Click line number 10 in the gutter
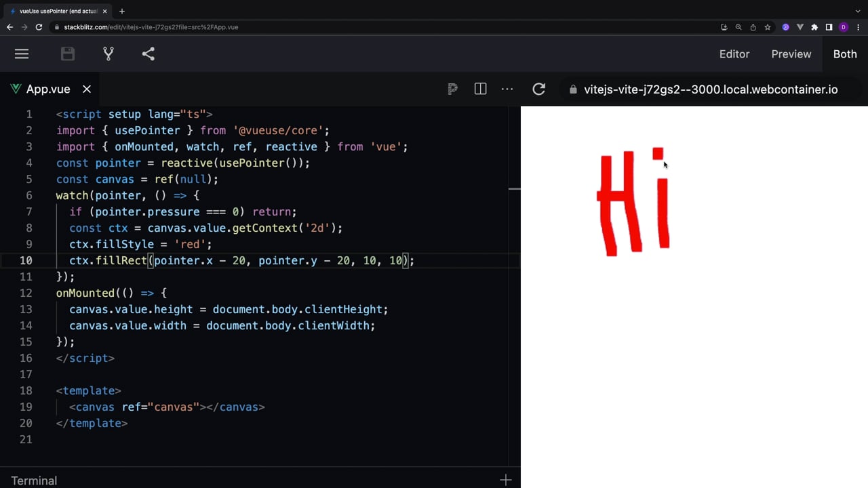This screenshot has width=868, height=488. [x=26, y=260]
